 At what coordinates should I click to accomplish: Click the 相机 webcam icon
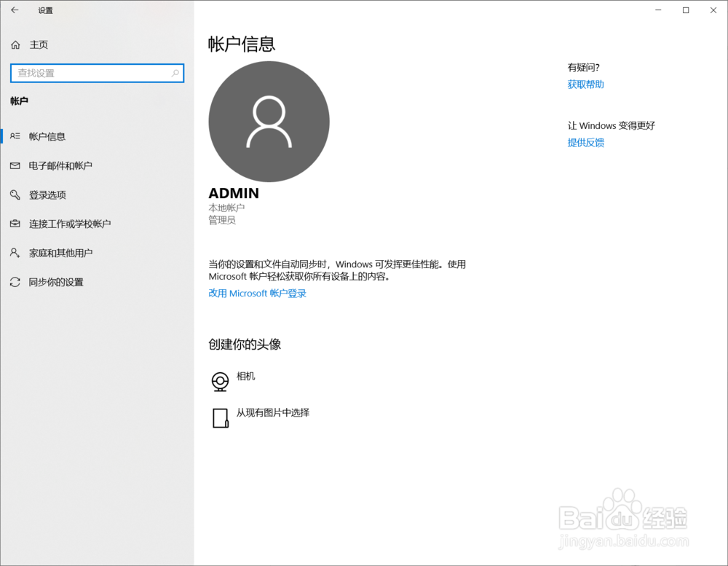click(220, 382)
